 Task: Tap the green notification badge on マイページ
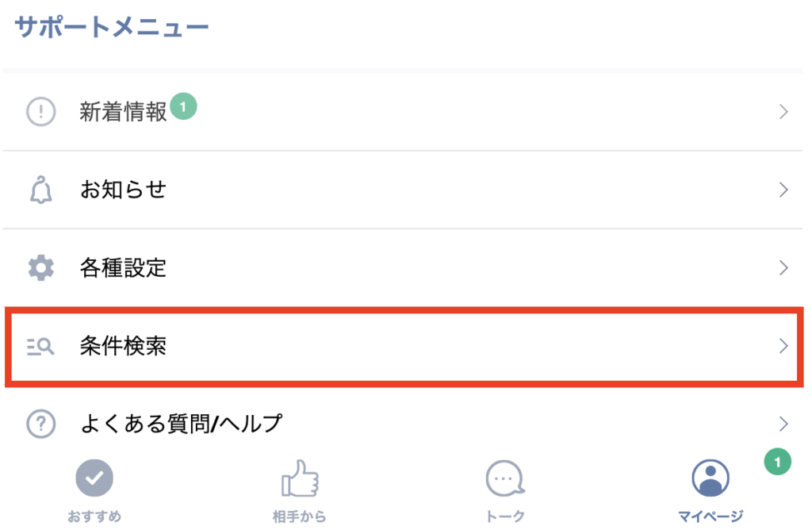pyautogui.click(x=776, y=463)
